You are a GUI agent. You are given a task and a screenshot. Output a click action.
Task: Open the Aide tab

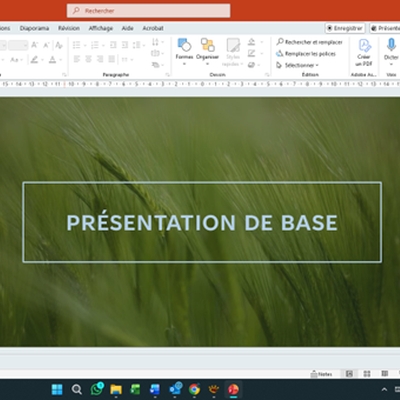127,28
